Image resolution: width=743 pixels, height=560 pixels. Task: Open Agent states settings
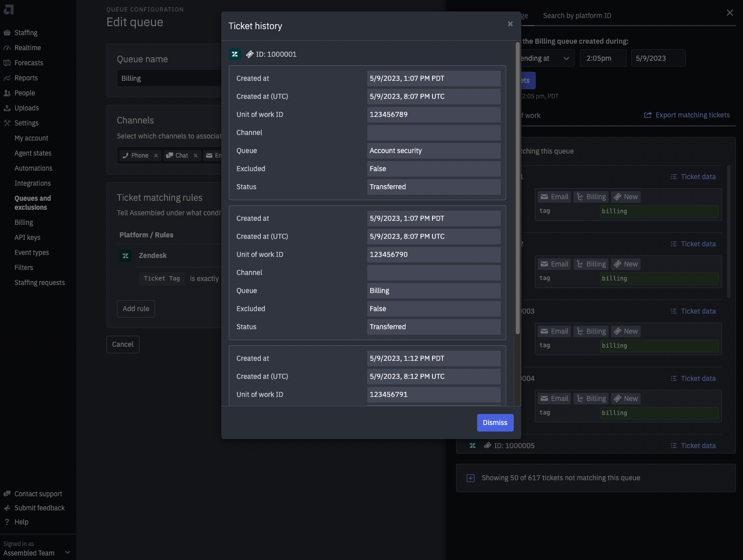point(33,153)
